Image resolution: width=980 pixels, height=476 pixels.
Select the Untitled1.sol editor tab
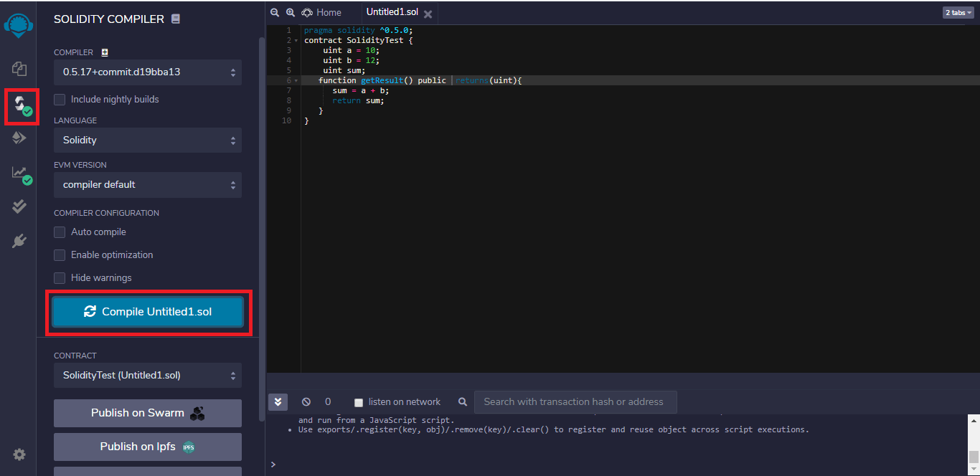pos(393,12)
